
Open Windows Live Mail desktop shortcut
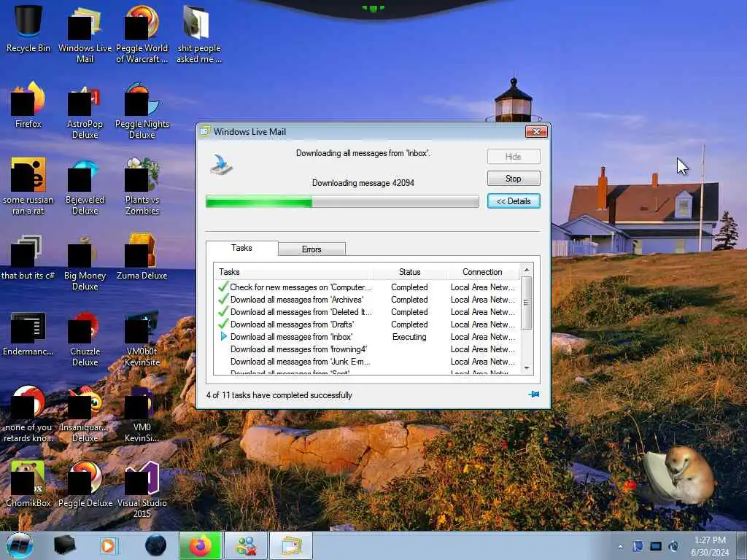coord(85,34)
